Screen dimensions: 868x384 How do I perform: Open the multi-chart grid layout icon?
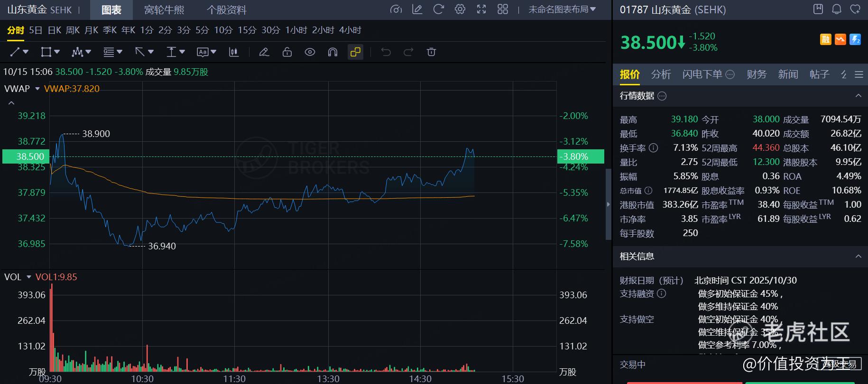(503, 9)
